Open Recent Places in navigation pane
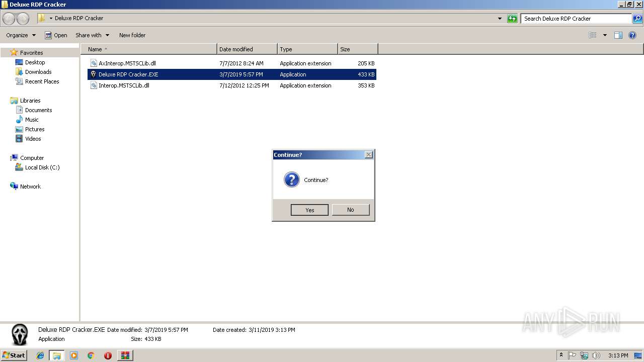644x362 pixels. click(42, 81)
